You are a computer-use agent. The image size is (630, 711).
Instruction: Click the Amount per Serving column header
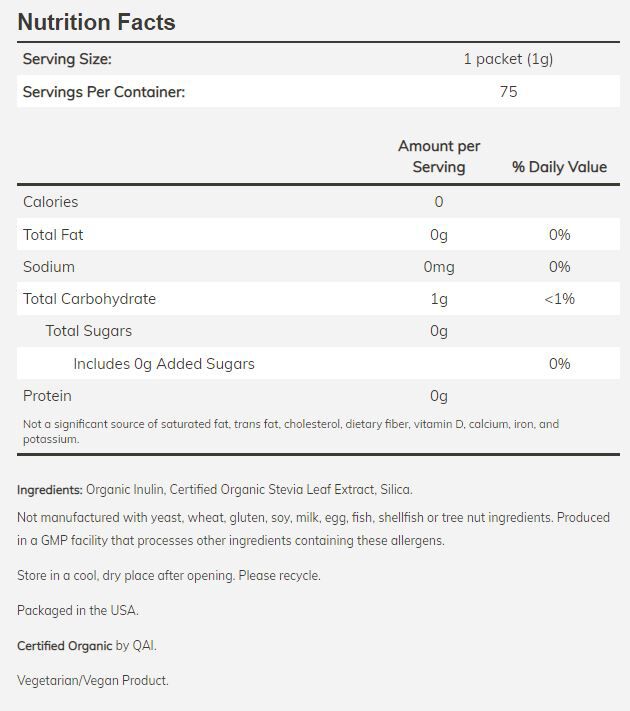[x=439, y=157]
